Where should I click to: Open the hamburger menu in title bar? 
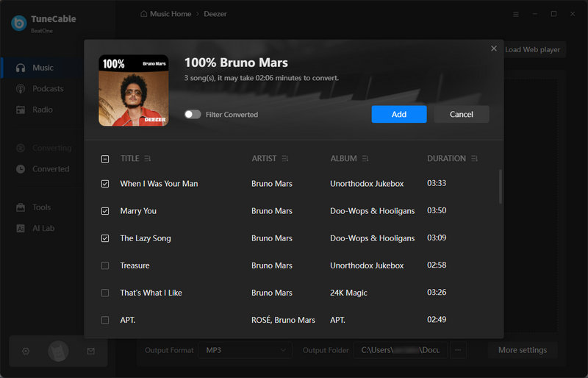pyautogui.click(x=516, y=14)
